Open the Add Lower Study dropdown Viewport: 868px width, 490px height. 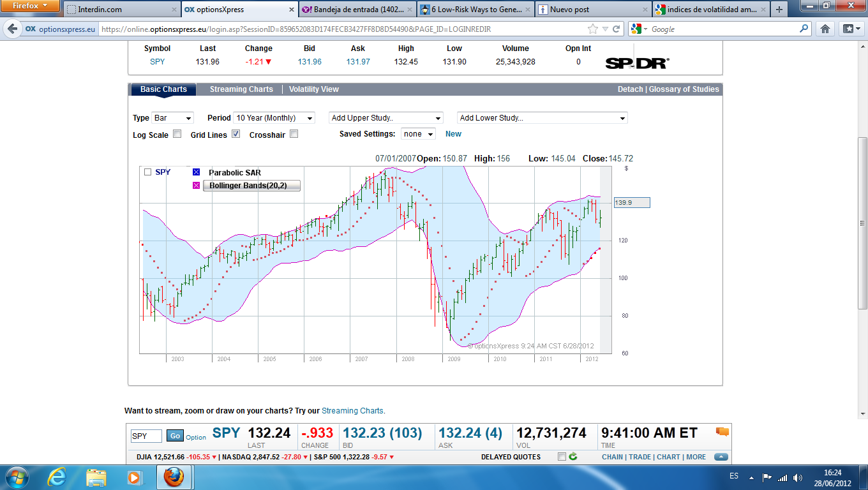click(x=542, y=118)
